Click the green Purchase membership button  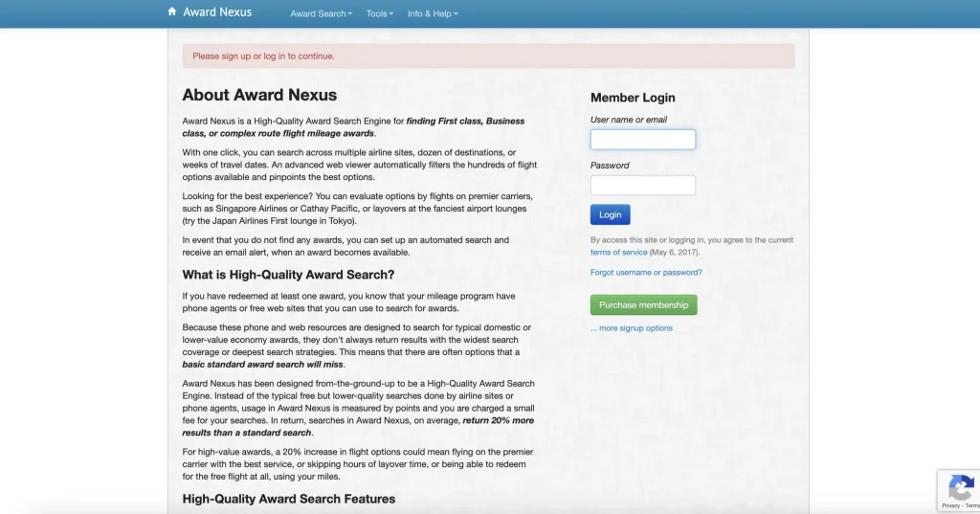(643, 305)
